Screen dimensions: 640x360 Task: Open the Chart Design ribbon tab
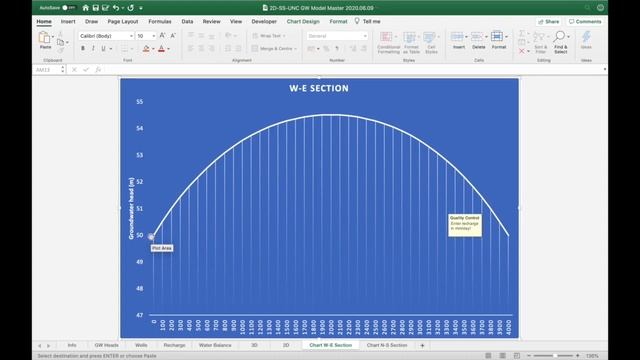pos(303,21)
